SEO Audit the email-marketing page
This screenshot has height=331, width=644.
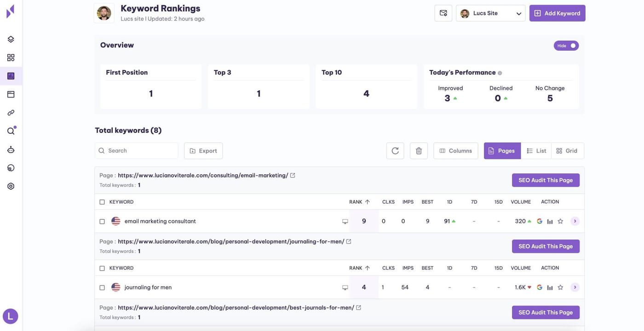(x=546, y=180)
